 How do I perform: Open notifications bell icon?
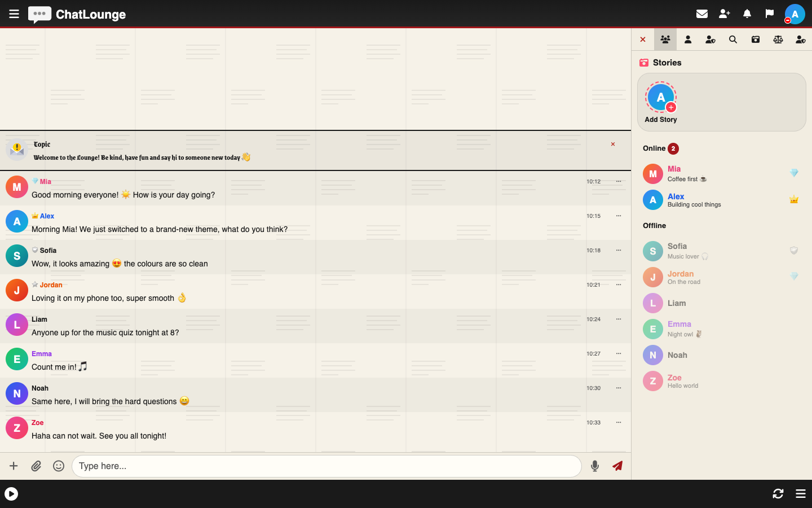pyautogui.click(x=747, y=14)
